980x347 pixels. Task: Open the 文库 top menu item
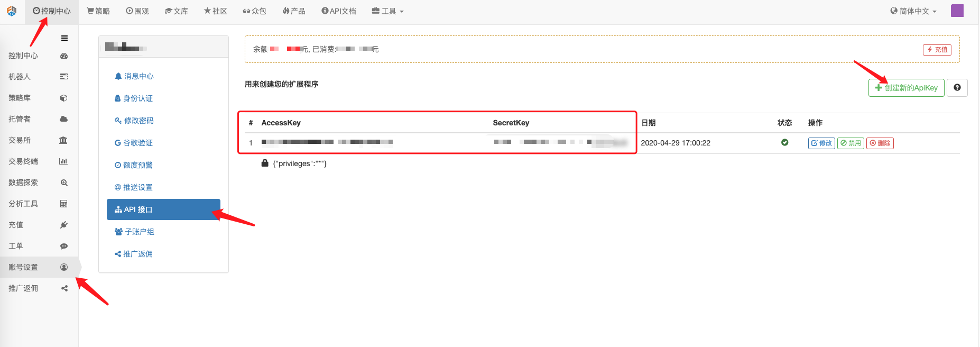pos(177,11)
